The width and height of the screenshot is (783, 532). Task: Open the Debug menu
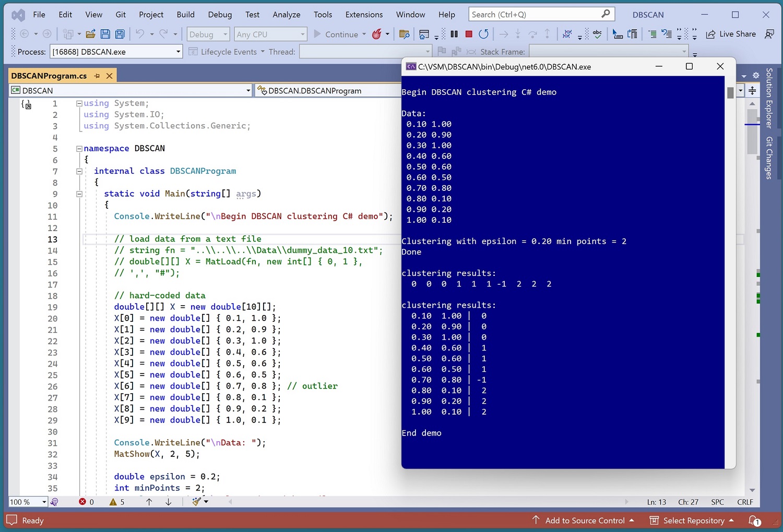point(220,15)
